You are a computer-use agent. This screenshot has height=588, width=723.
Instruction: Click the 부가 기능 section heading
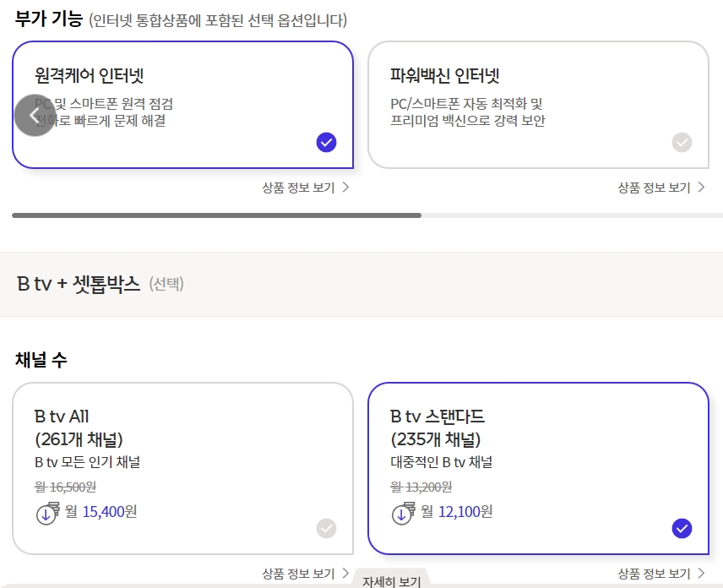tap(48, 19)
